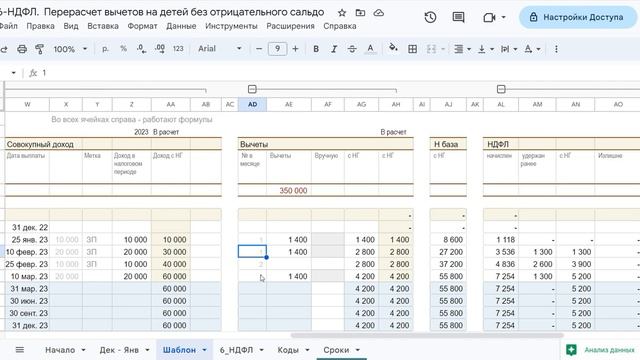The height and width of the screenshot is (360, 640).
Task: Open the Справка menu
Action: click(x=340, y=26)
